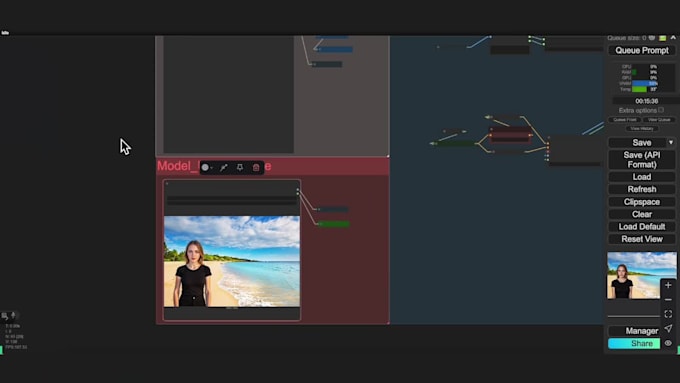Click the Clear button
The width and height of the screenshot is (680, 383).
tap(642, 214)
